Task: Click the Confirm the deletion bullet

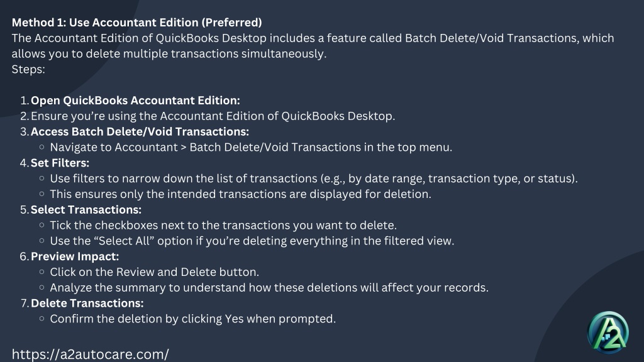Action: [x=192, y=319]
